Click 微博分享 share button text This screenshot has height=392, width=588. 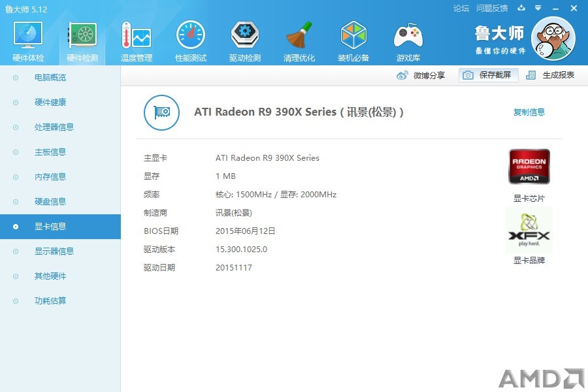pyautogui.click(x=429, y=75)
